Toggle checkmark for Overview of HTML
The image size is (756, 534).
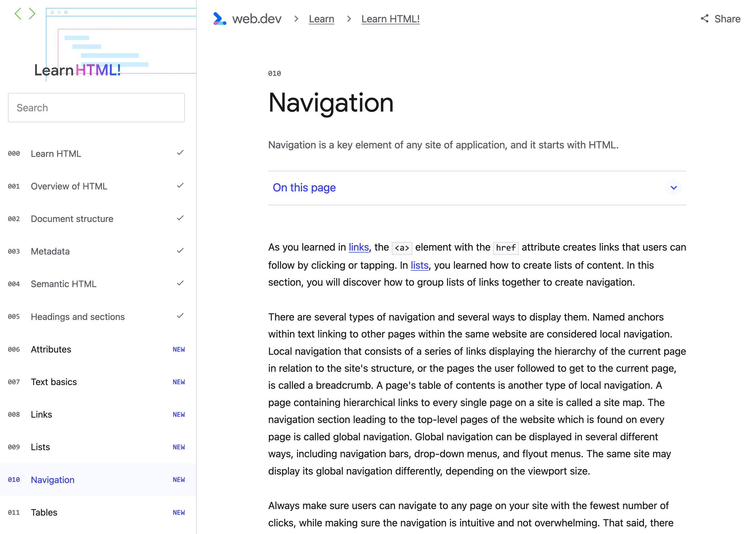[180, 185]
